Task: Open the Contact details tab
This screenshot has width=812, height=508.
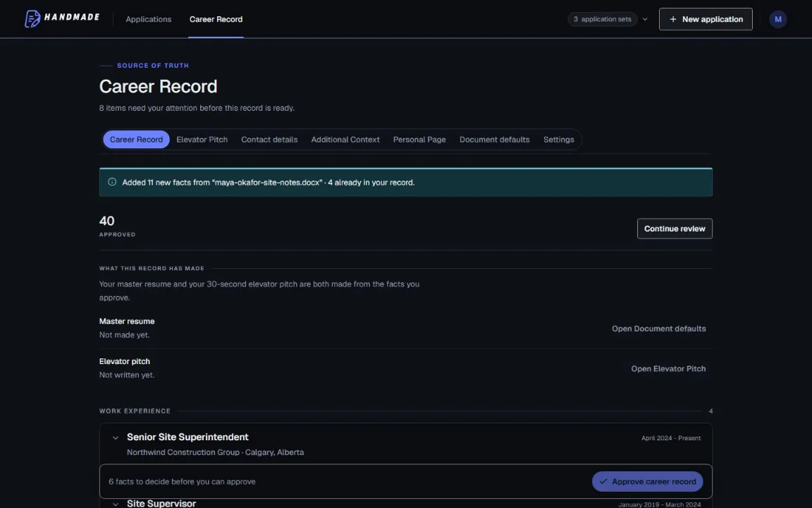Action: [269, 140]
